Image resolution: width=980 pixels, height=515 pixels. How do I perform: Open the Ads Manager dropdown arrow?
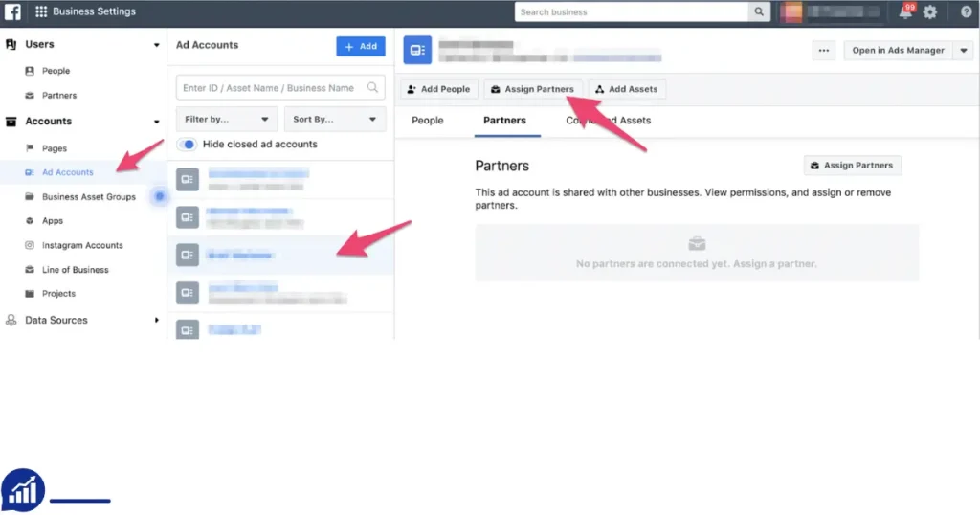(963, 51)
